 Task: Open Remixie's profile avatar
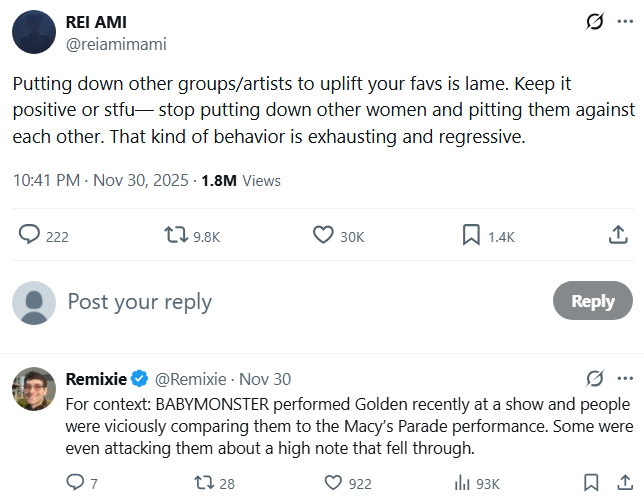tap(33, 388)
